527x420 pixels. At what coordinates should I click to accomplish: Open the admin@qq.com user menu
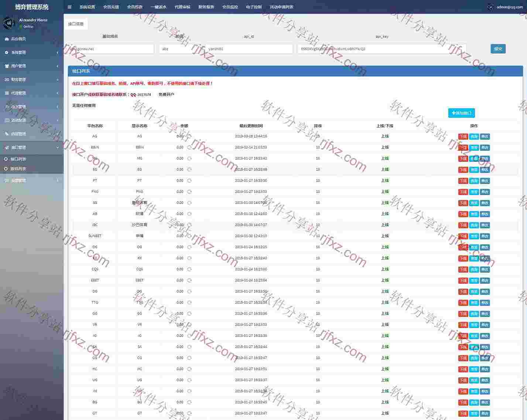coord(505,7)
